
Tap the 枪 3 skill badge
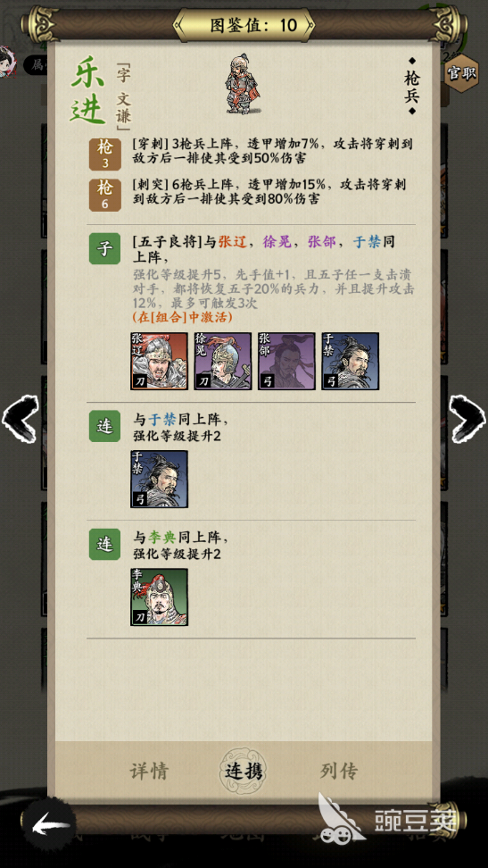pyautogui.click(x=105, y=154)
